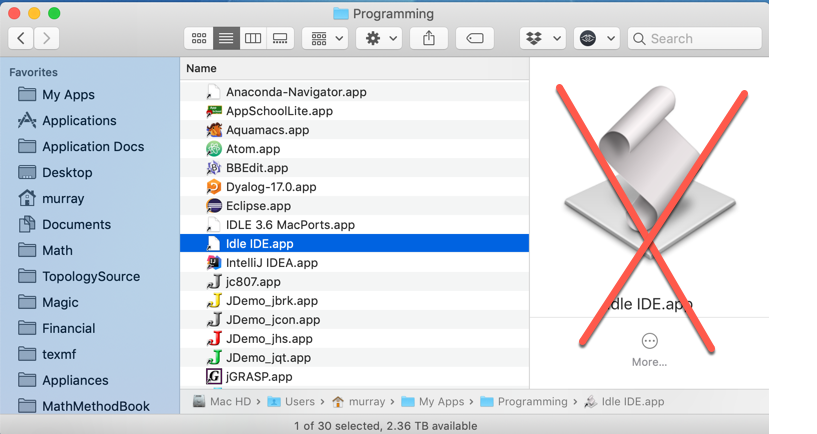817x434 pixels.
Task: Go to Users in the path bar
Action: point(291,402)
